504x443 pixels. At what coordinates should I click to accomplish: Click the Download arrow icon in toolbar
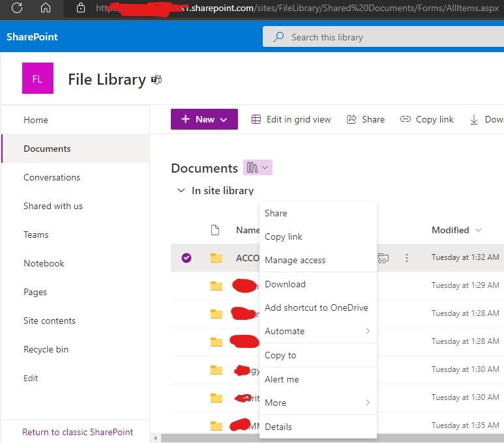[474, 119]
